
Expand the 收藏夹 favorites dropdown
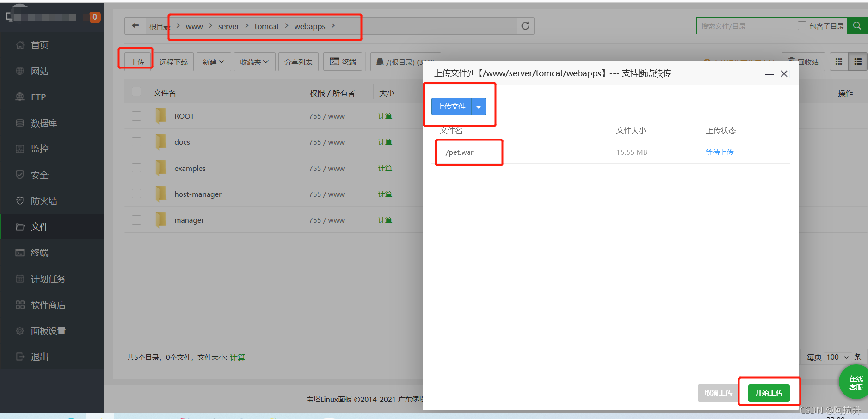tap(254, 62)
